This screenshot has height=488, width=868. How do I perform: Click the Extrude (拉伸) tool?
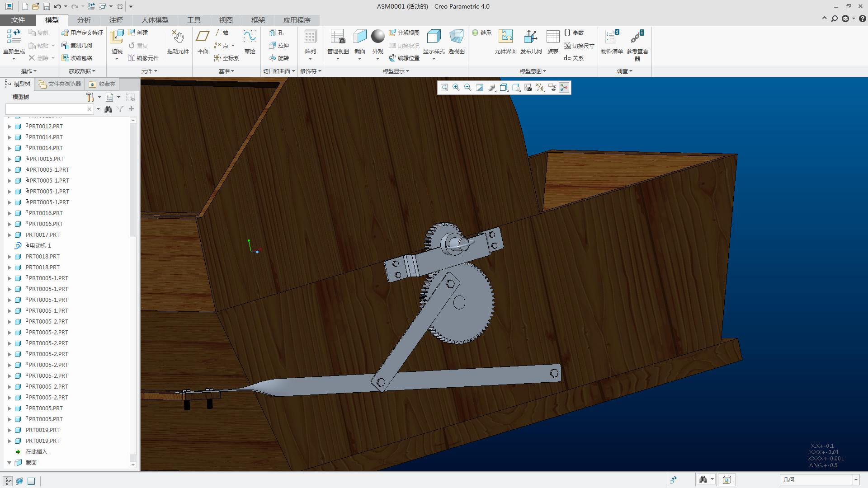click(x=279, y=46)
